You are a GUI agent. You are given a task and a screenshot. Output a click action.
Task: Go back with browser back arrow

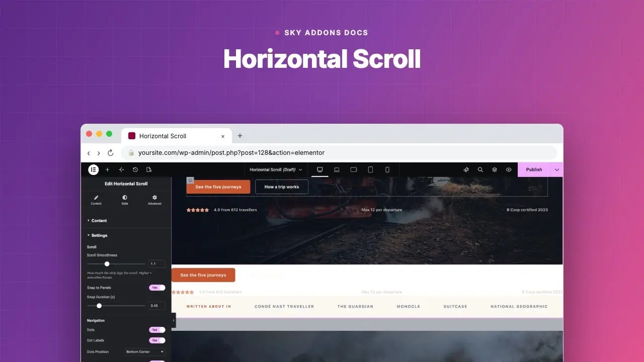click(89, 153)
